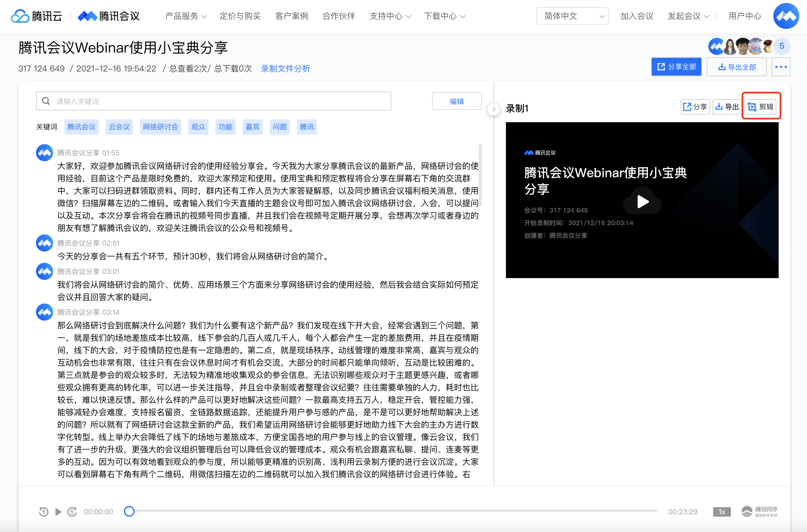This screenshot has width=807, height=532.
Task: Open 用户中心
Action: [745, 16]
